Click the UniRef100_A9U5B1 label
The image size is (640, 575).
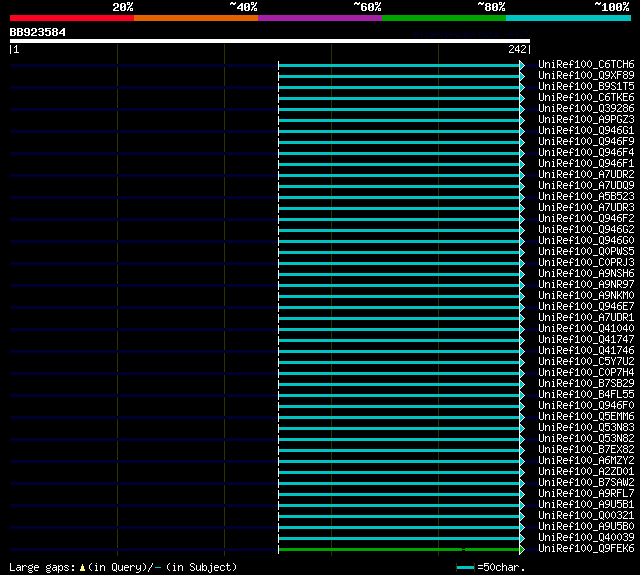point(586,505)
